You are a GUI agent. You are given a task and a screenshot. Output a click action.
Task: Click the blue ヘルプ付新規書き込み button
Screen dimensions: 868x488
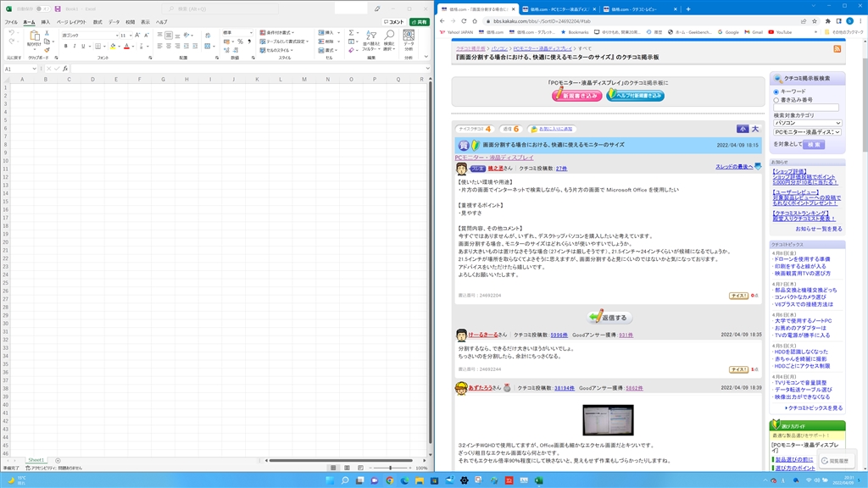click(635, 95)
